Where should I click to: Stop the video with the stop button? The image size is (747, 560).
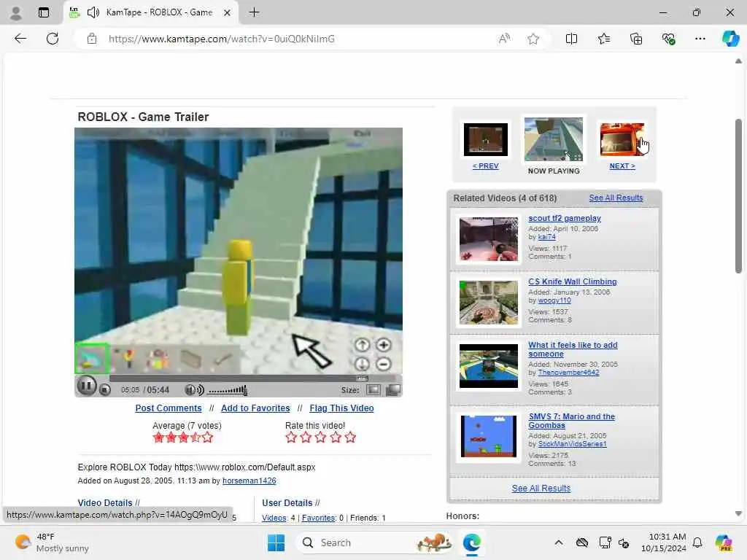point(105,390)
